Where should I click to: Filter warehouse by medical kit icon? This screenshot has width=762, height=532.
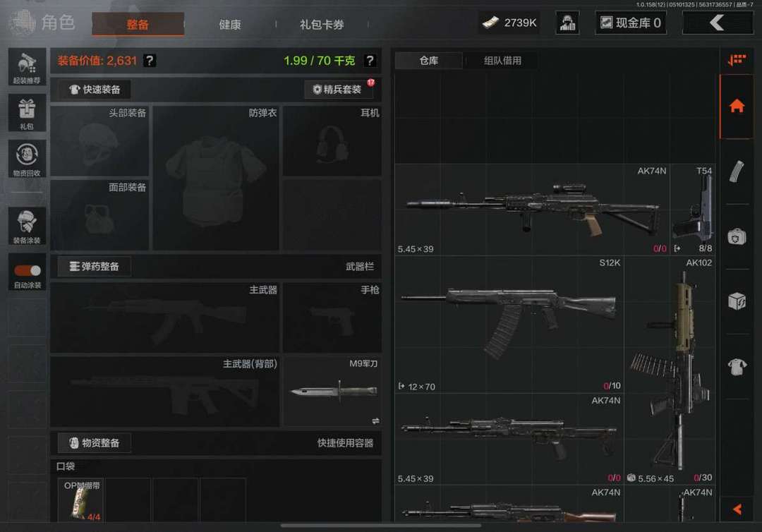click(736, 236)
